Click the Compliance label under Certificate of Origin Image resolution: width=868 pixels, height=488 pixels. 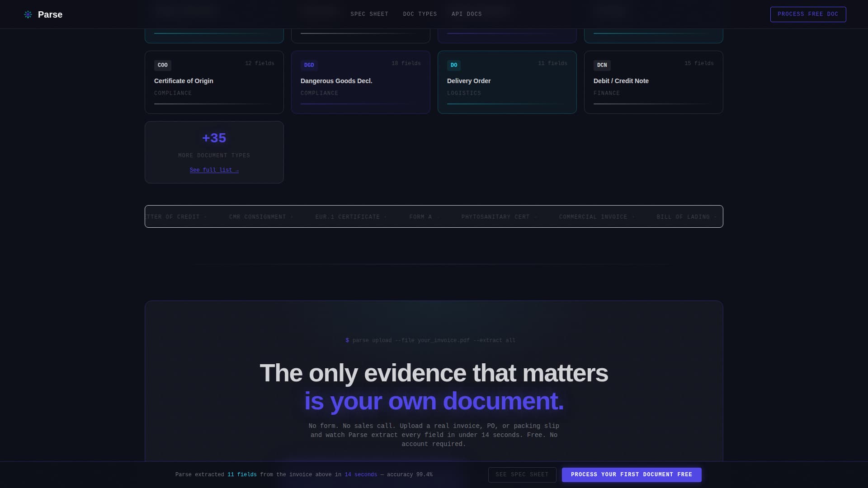point(173,93)
